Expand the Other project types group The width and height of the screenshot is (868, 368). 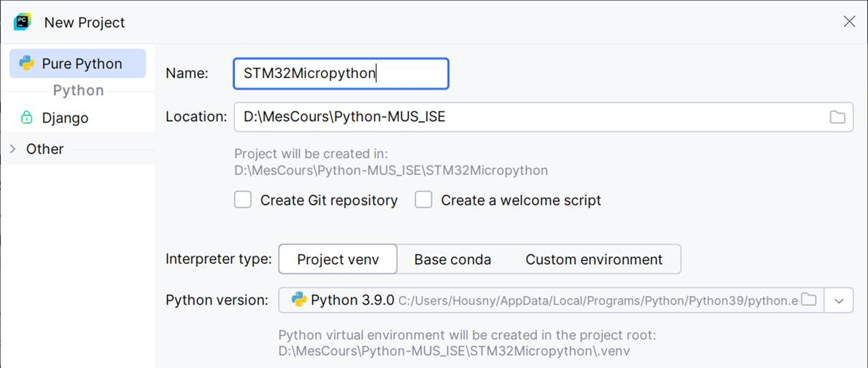(x=13, y=149)
